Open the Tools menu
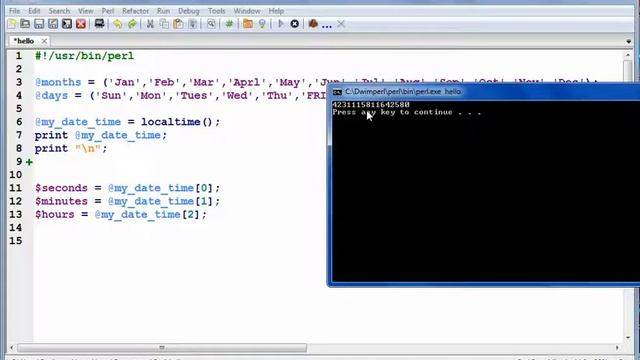 click(x=216, y=11)
